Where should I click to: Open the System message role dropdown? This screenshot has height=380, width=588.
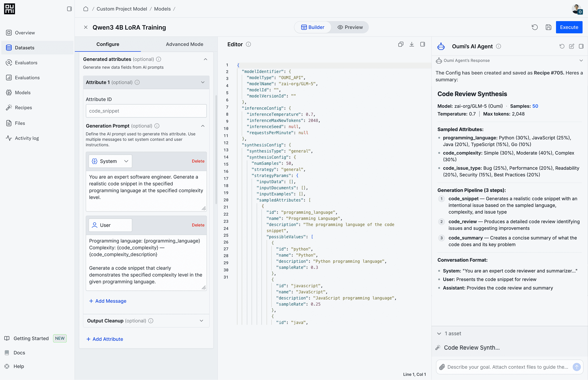(x=110, y=161)
